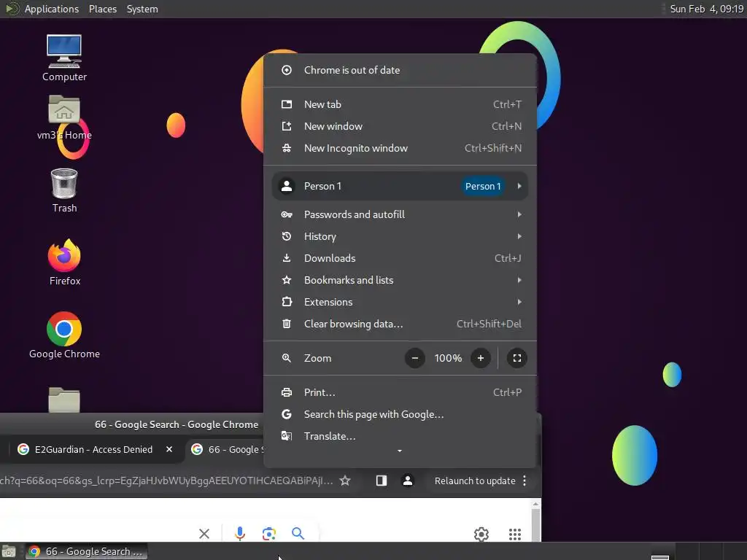
Task: Decrease zoom with the minus button
Action: tap(415, 358)
